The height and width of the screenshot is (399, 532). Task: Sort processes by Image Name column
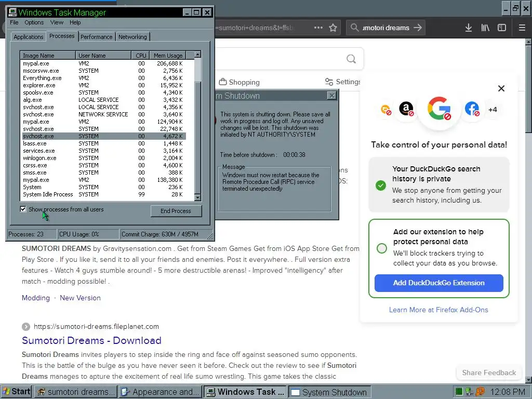click(48, 55)
